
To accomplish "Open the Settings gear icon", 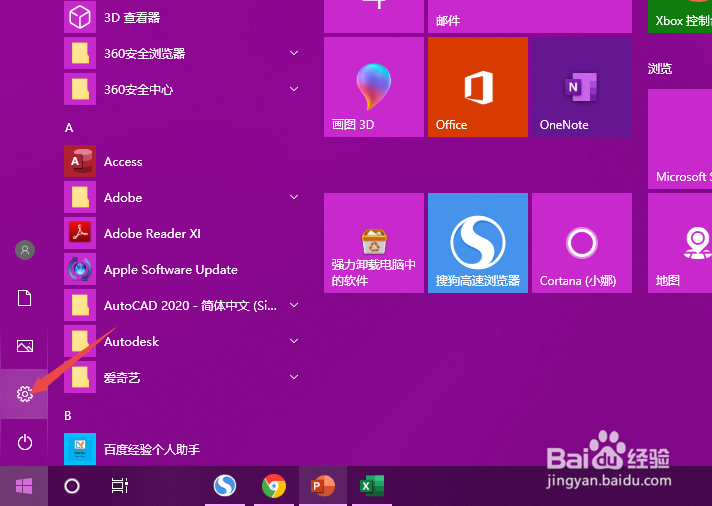I will pyautogui.click(x=25, y=394).
